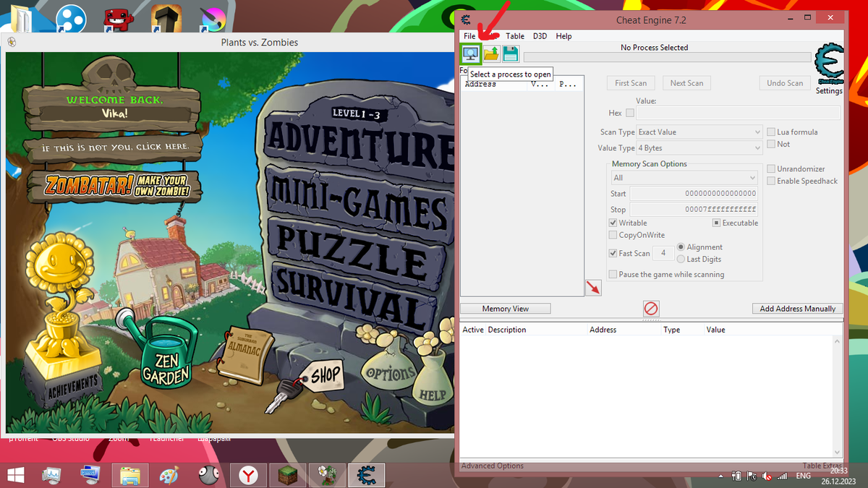Click the Next Scan button
This screenshot has width=868, height=488.
tap(686, 83)
